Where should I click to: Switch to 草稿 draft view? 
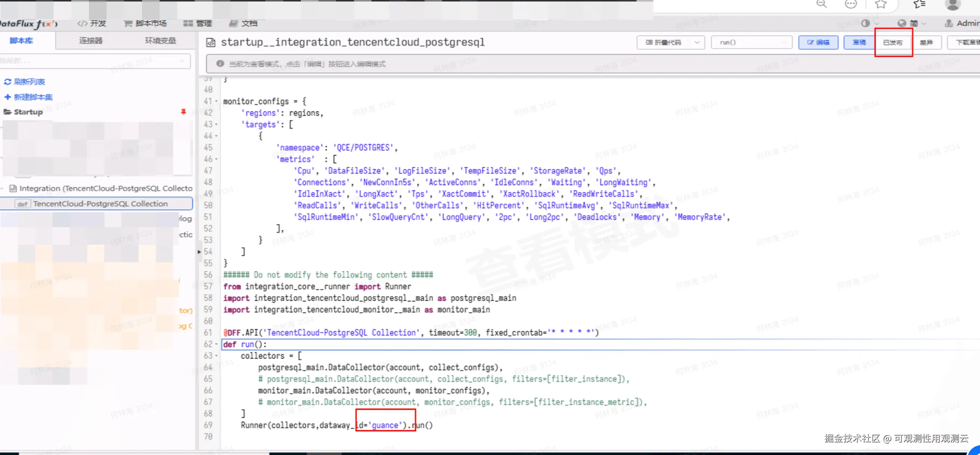coord(859,42)
